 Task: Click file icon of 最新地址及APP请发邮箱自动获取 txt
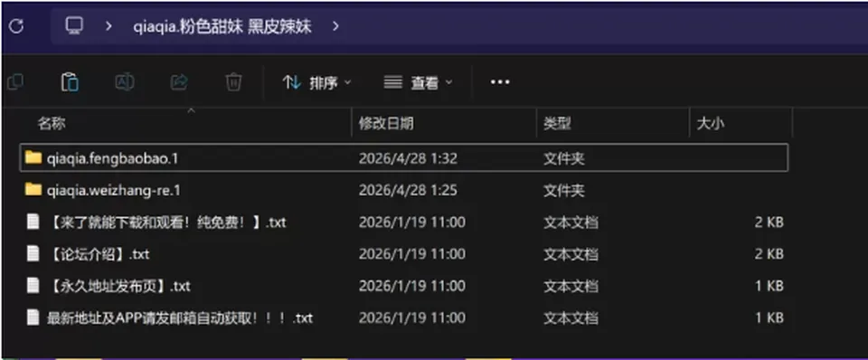click(x=33, y=317)
